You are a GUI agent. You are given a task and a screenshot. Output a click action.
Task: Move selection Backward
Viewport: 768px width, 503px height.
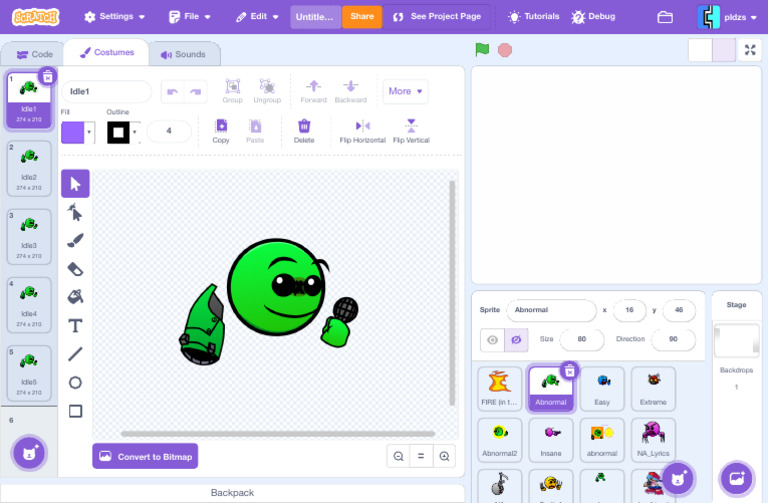click(351, 91)
